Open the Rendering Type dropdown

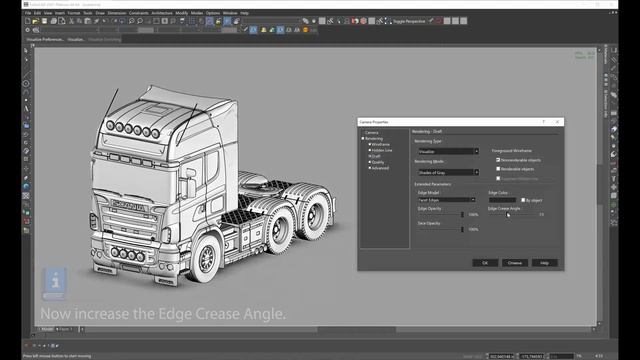(x=448, y=151)
